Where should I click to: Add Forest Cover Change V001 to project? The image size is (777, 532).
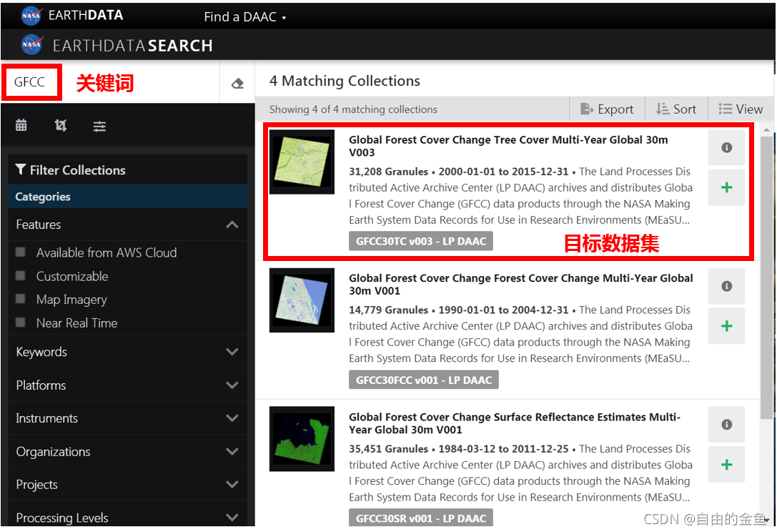(726, 326)
